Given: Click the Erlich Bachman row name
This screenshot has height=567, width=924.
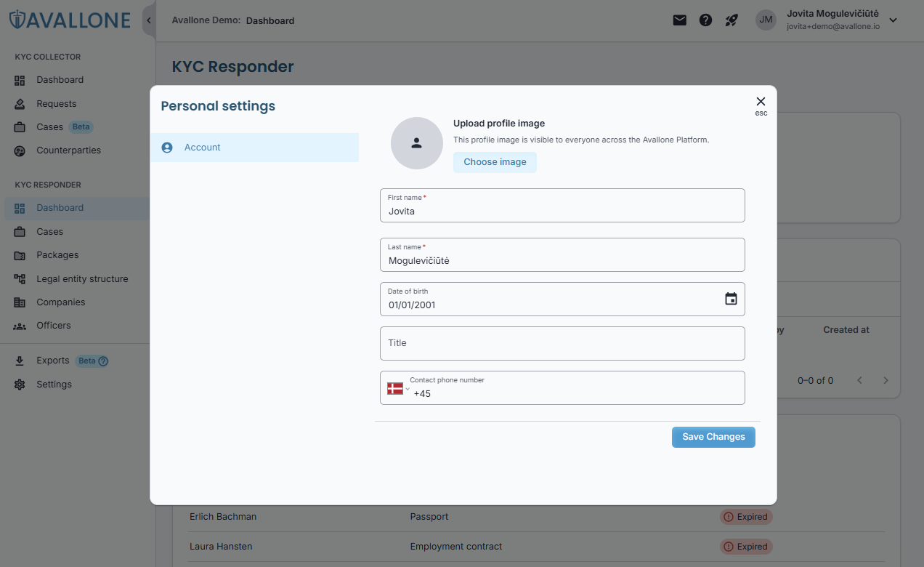Looking at the screenshot, I should [223, 517].
